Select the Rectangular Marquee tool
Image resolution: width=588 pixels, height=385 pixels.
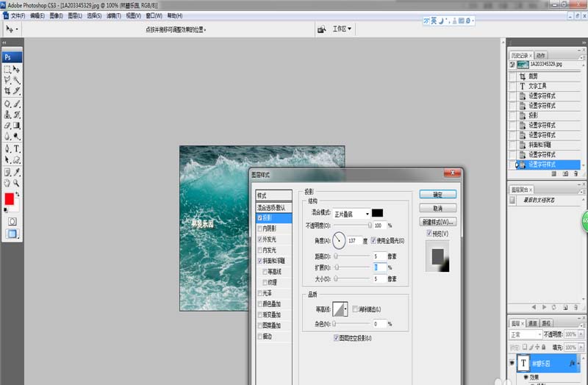(x=7, y=69)
